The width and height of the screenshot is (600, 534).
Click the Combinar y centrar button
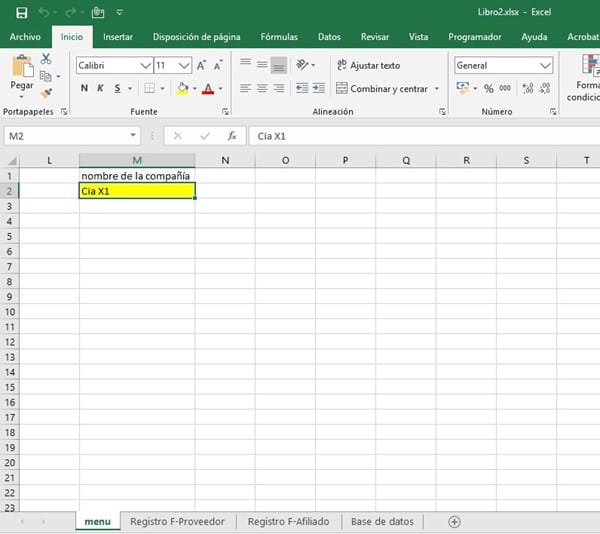coord(387,88)
